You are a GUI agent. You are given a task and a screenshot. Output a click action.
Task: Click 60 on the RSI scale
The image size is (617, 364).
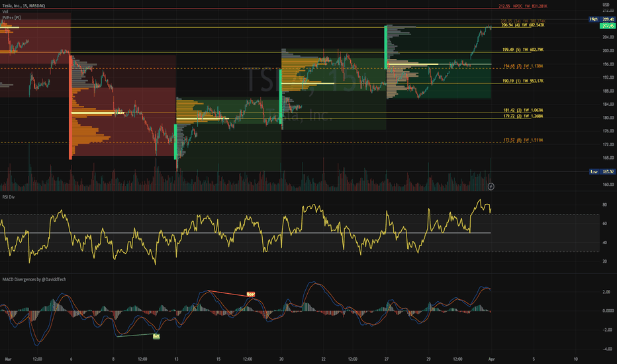[604, 224]
